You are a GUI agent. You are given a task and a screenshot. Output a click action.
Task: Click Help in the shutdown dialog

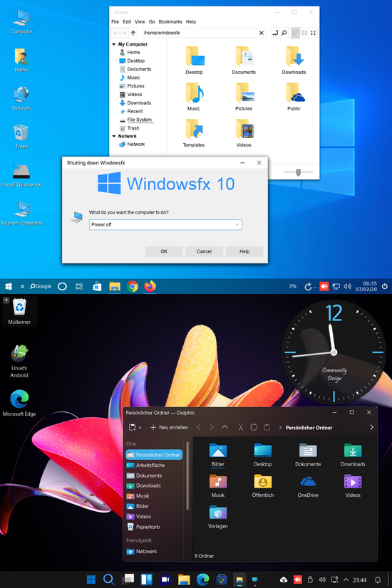pyautogui.click(x=244, y=251)
